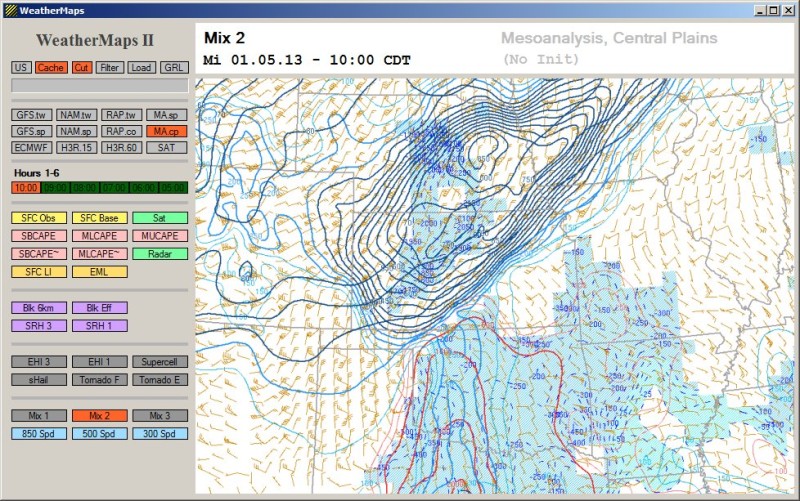
Task: Toggle the Cut button off
Action: tap(81, 67)
